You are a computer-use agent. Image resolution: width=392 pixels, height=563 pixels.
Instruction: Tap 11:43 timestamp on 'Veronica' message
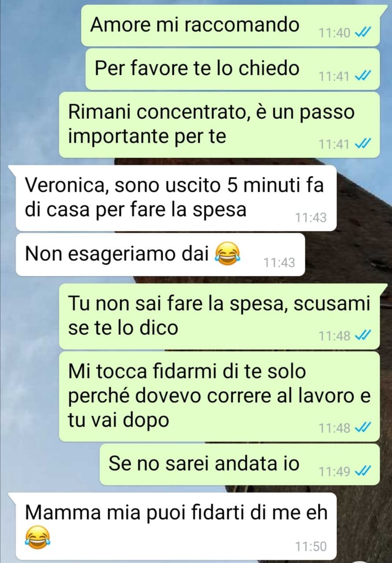point(311,217)
